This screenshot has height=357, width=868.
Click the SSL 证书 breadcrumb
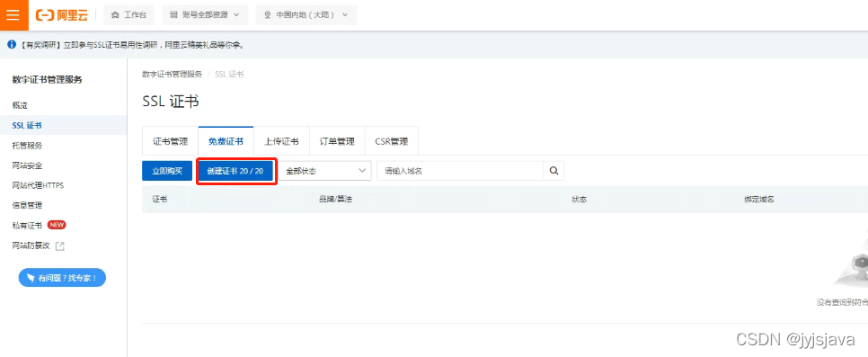pos(228,74)
